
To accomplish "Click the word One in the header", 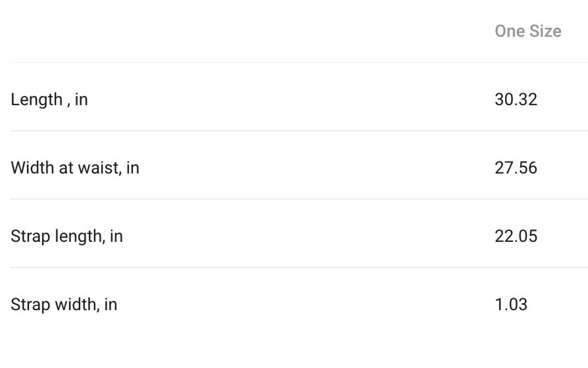I will tap(511, 31).
